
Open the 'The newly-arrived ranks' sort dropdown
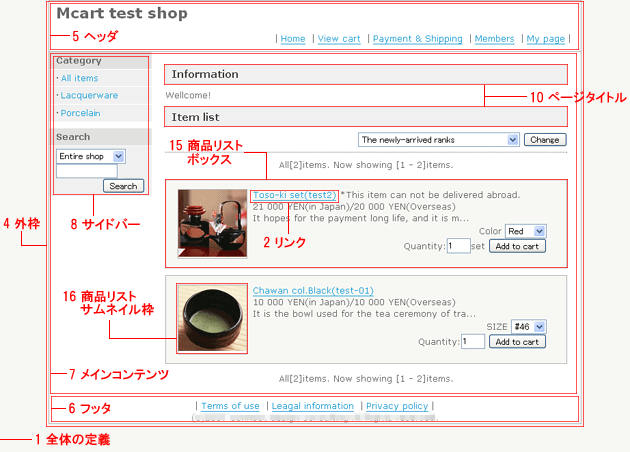(x=439, y=140)
